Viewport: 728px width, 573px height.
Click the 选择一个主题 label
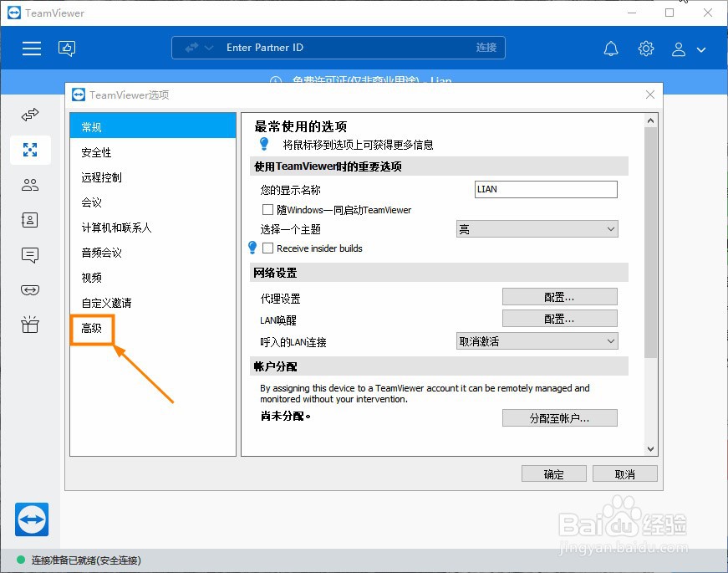290,229
